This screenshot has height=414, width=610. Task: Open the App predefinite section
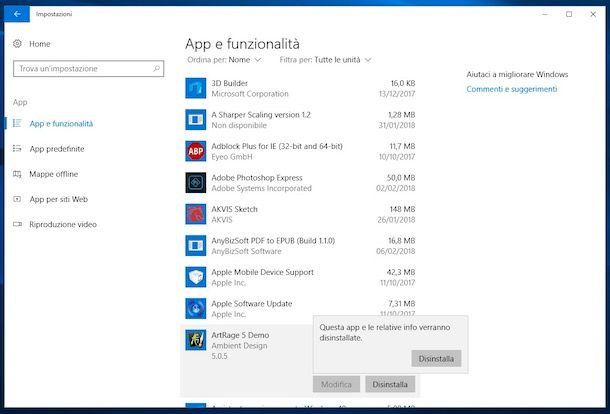[57, 149]
